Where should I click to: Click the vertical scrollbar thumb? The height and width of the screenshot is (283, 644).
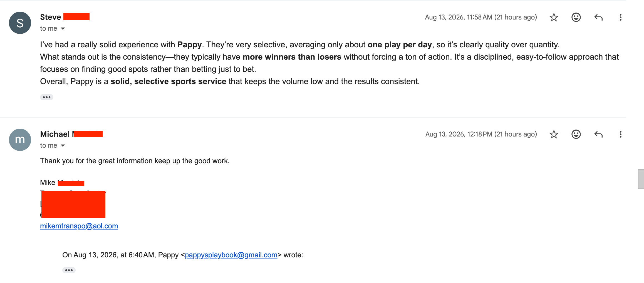[641, 179]
